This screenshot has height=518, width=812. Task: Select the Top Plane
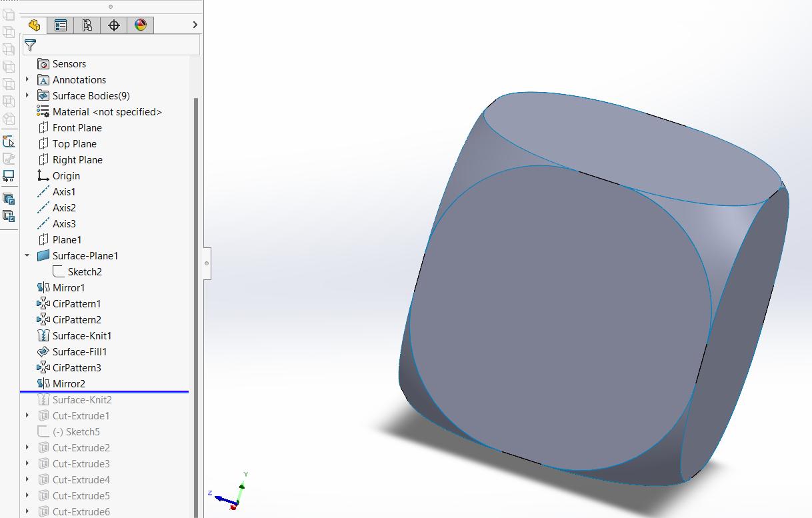[67, 144]
